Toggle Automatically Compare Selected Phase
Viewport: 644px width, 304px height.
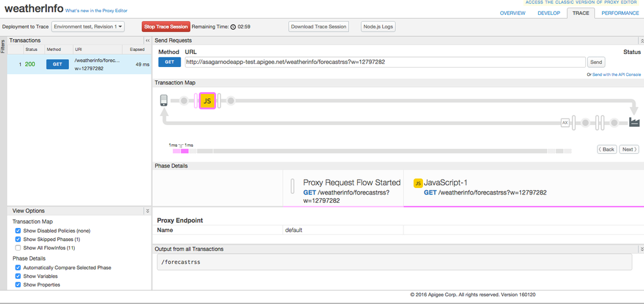click(17, 267)
